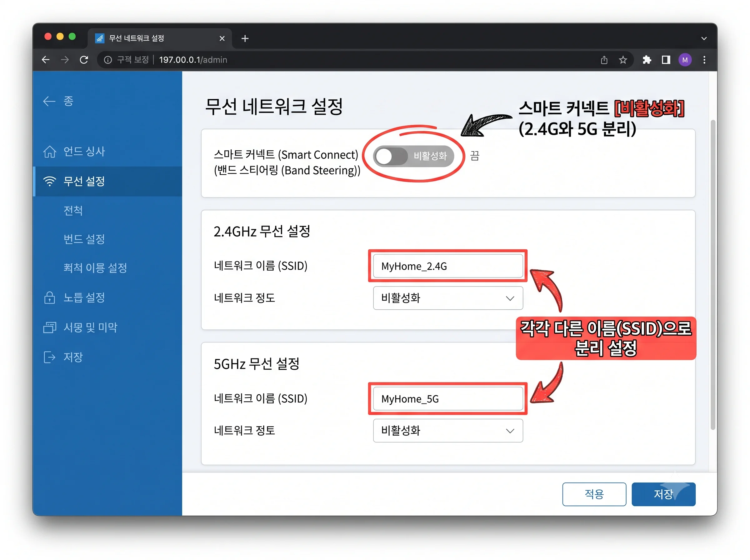The width and height of the screenshot is (750, 560).
Task: Click the Wi-Fi icon for 무선 설정
Action: [49, 181]
